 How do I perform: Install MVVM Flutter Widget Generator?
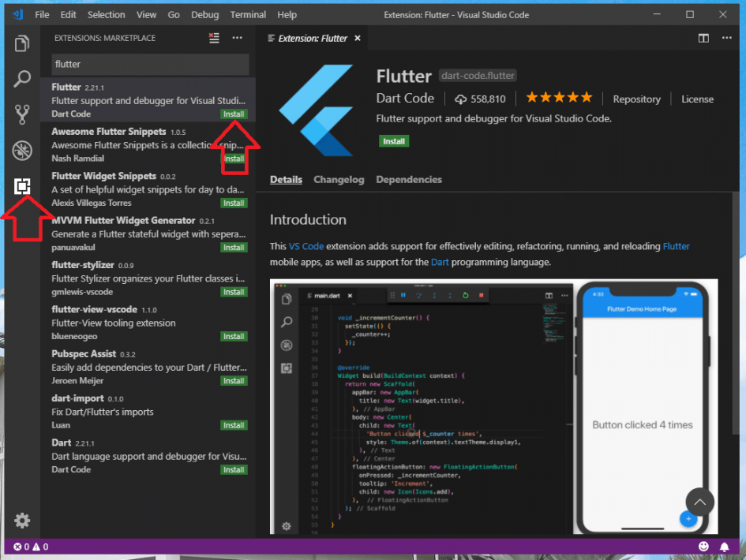(x=234, y=248)
